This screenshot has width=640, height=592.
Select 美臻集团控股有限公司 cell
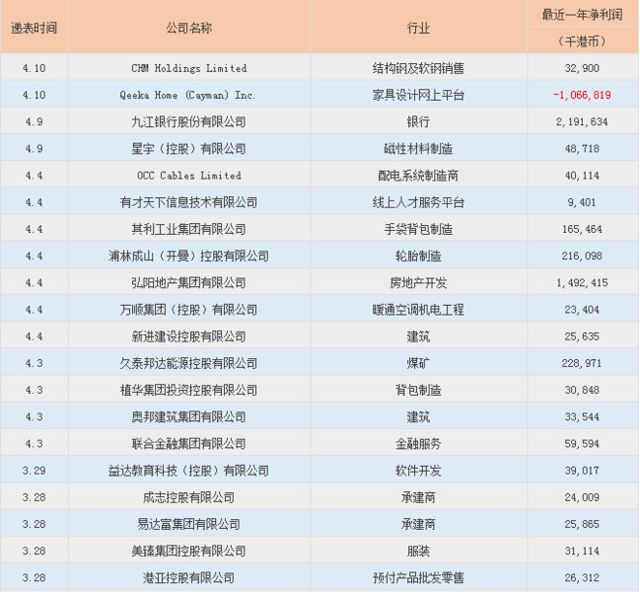click(x=189, y=551)
